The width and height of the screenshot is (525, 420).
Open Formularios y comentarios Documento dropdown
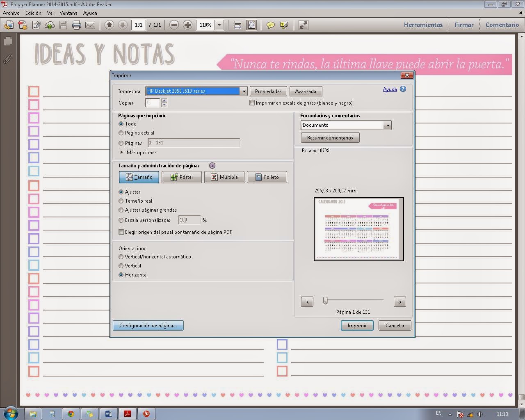[388, 125]
